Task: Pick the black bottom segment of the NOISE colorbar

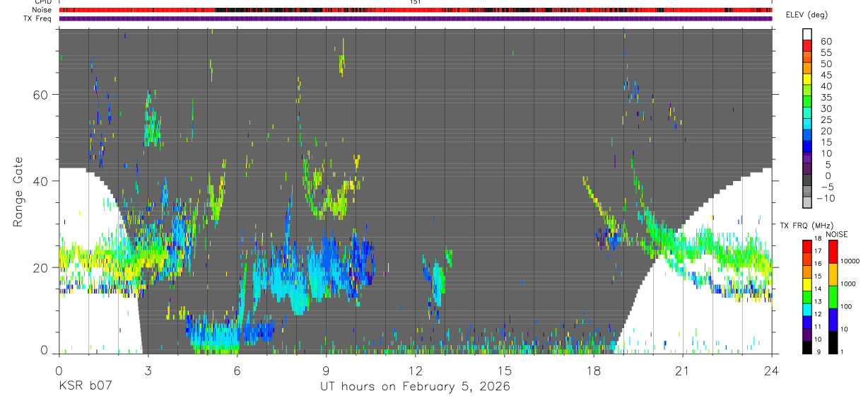Action: [832, 342]
